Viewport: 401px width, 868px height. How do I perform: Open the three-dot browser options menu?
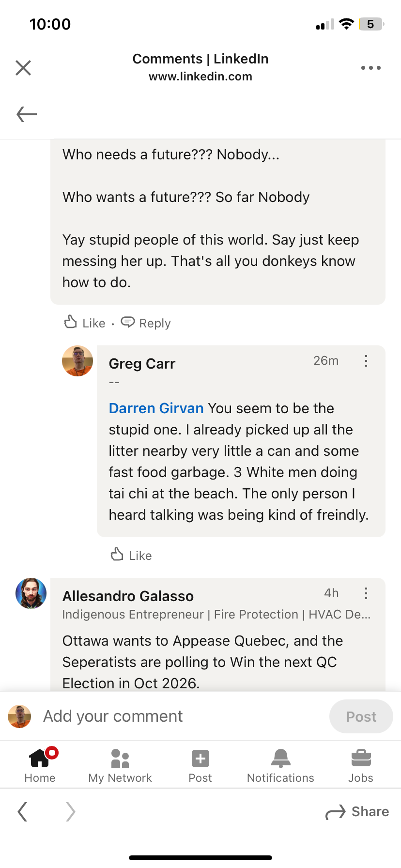click(370, 68)
